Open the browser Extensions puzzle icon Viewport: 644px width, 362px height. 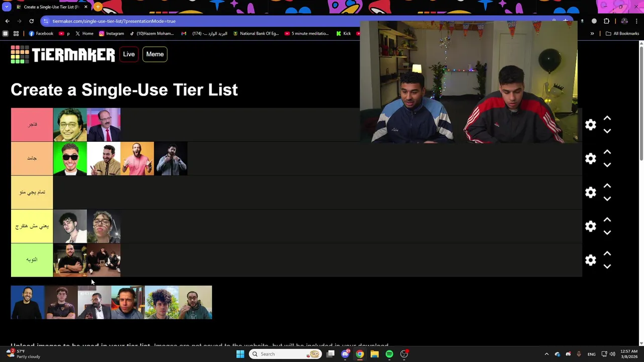tap(606, 21)
